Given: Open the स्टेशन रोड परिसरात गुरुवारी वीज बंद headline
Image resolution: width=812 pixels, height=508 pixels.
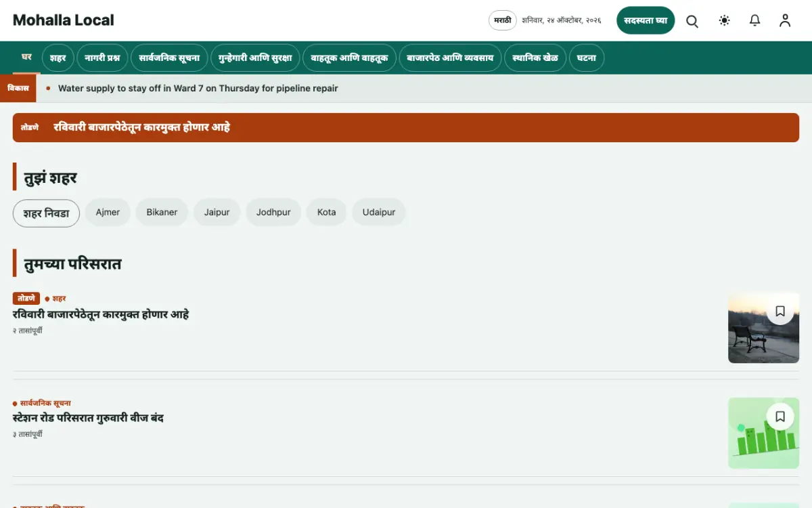Looking at the screenshot, I should tap(88, 418).
